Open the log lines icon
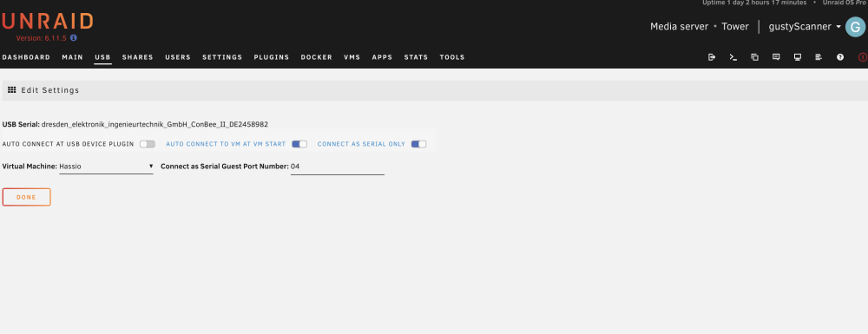This screenshot has width=868, height=334. [819, 57]
